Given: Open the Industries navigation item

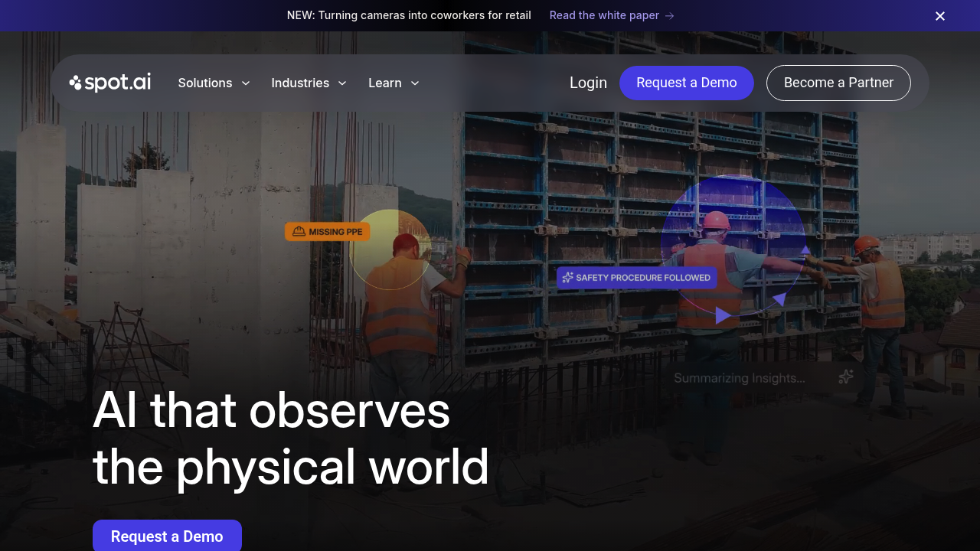Looking at the screenshot, I should [x=300, y=83].
